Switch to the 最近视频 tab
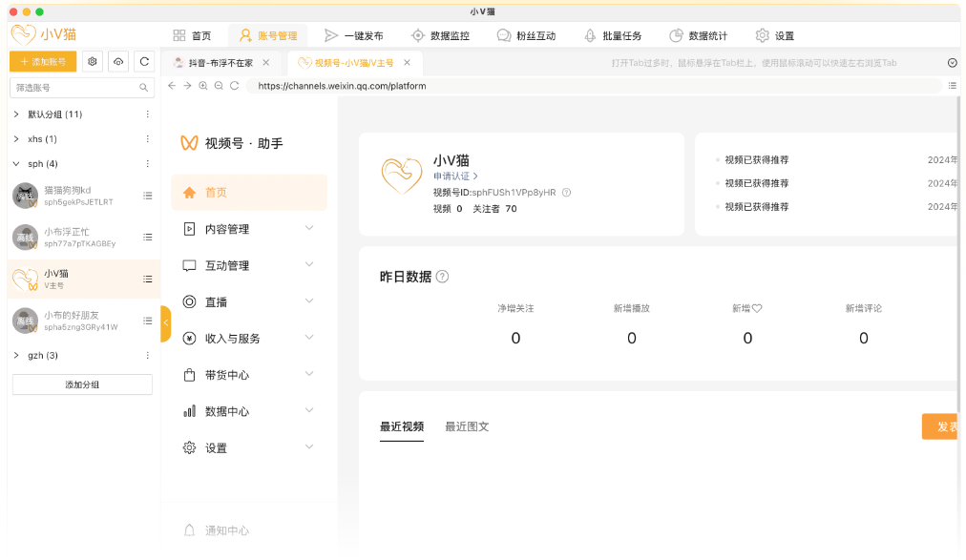This screenshot has width=966, height=560. click(402, 426)
